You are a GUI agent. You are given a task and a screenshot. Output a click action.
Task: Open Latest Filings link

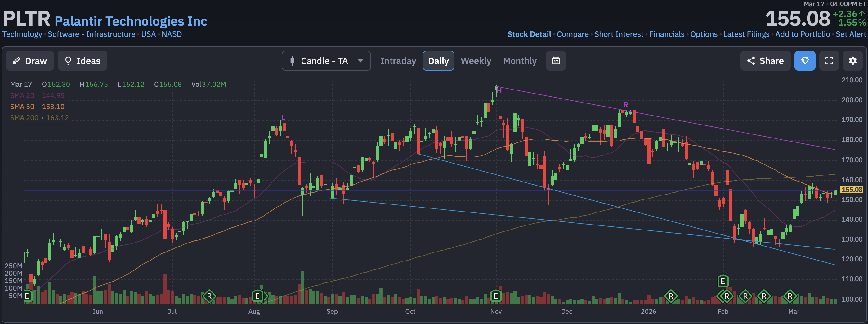point(746,34)
